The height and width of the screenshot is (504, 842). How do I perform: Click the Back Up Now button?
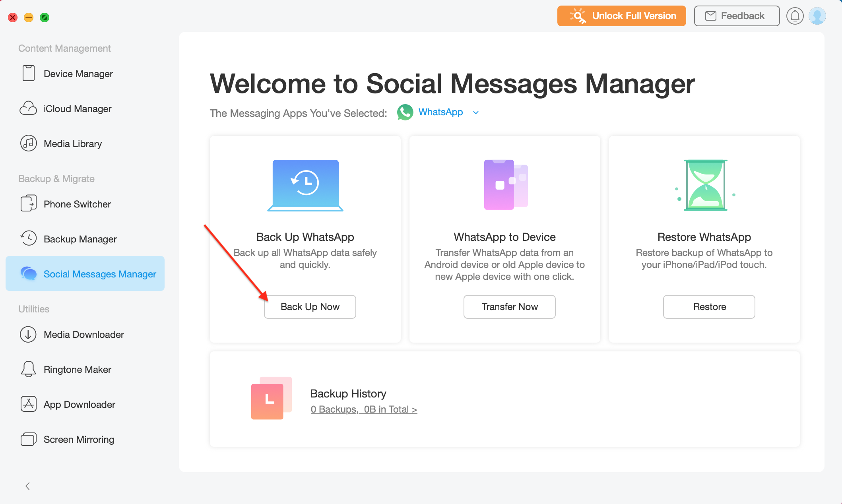pyautogui.click(x=310, y=306)
